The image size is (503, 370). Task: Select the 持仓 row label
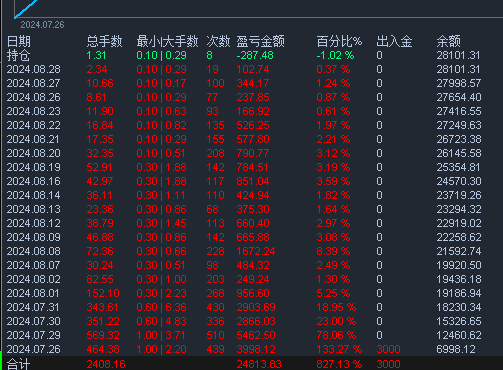coord(19,55)
